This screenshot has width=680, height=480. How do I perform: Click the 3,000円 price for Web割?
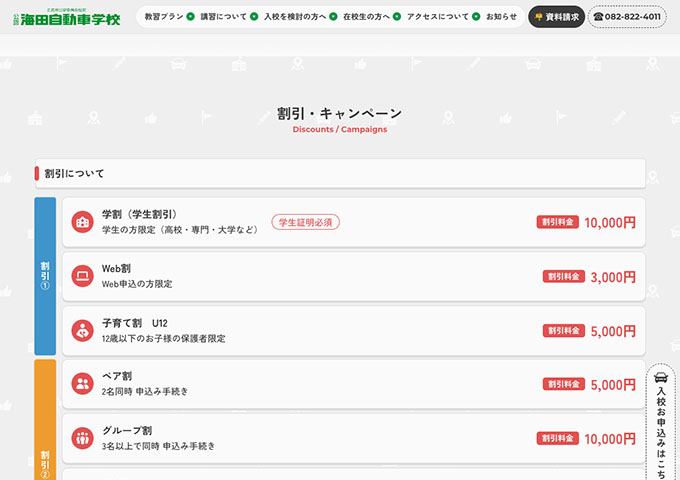[613, 277]
